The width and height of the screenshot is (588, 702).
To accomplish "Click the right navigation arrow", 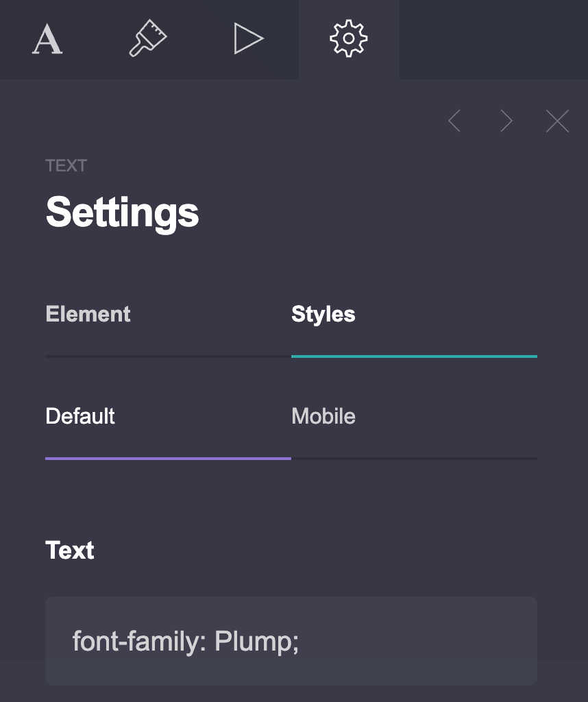I will click(x=506, y=121).
